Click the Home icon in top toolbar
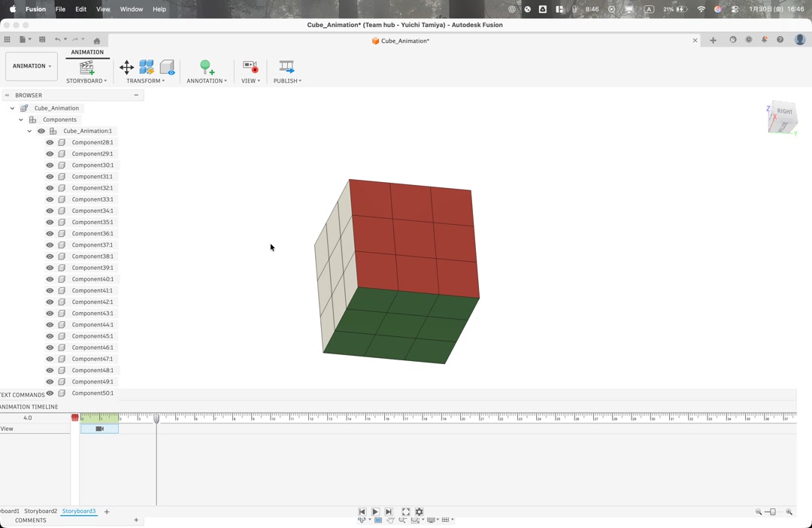This screenshot has width=812, height=528. (x=97, y=41)
